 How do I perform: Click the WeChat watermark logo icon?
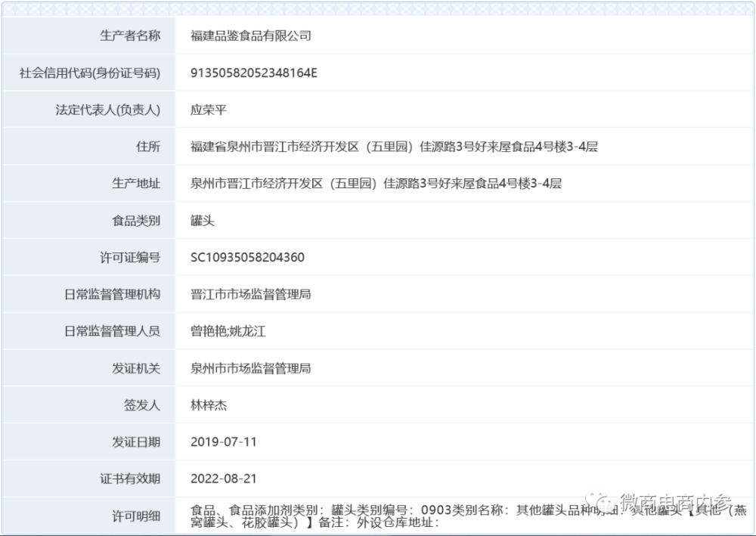click(x=600, y=501)
